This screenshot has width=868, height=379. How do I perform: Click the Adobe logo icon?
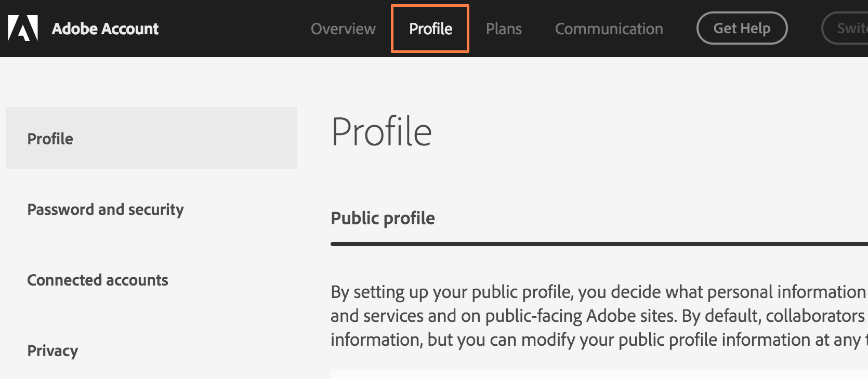[x=23, y=28]
